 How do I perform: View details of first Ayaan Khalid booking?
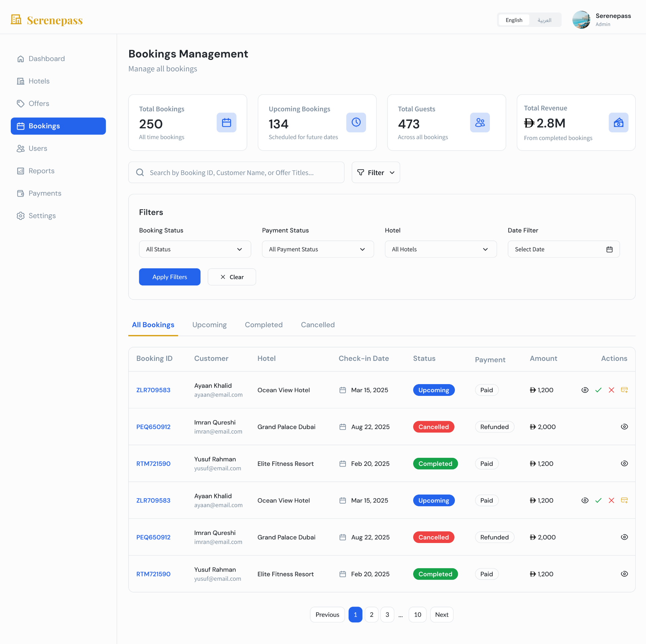point(585,390)
